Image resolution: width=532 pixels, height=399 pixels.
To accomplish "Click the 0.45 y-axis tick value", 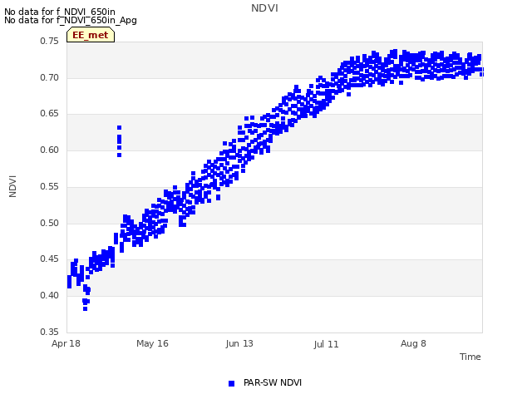I will coord(49,259).
